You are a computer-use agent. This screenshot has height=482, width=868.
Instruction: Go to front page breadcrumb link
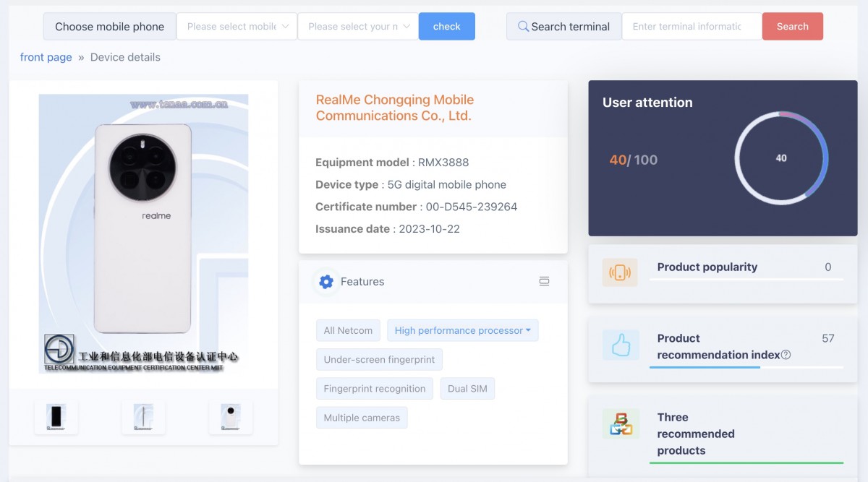[46, 57]
